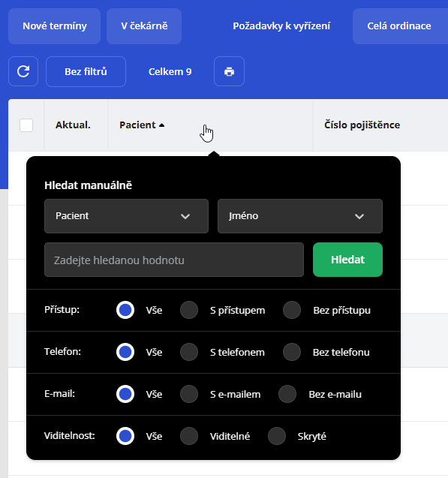Focus the 'Zadejte hledanou hodnotu' search field

pyautogui.click(x=174, y=260)
